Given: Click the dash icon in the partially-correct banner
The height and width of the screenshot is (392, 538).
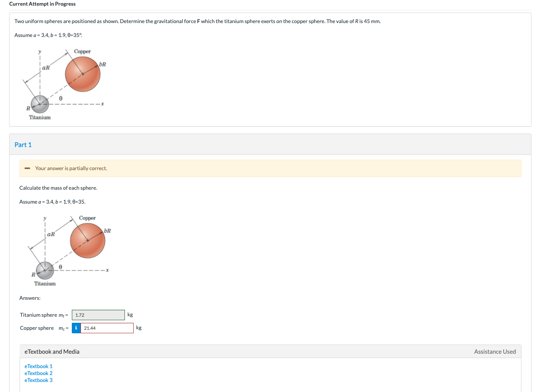Looking at the screenshot, I should pyautogui.click(x=27, y=168).
